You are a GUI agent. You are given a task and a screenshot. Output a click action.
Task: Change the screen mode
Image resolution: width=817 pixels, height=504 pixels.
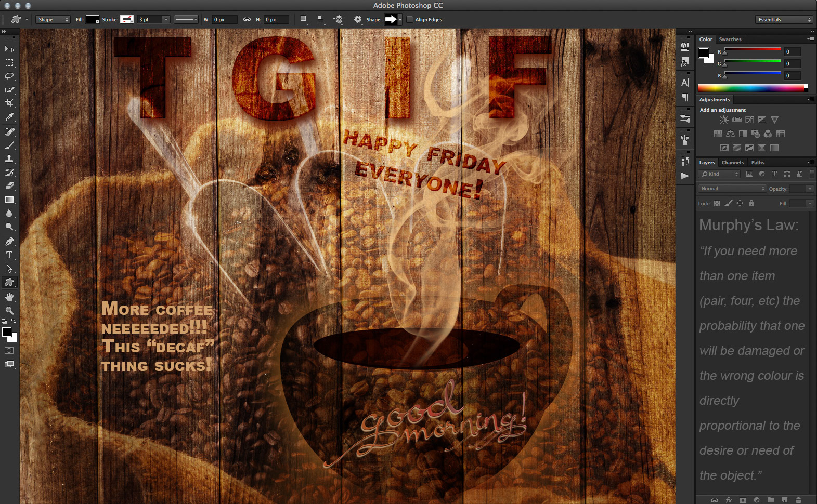pos(9,364)
